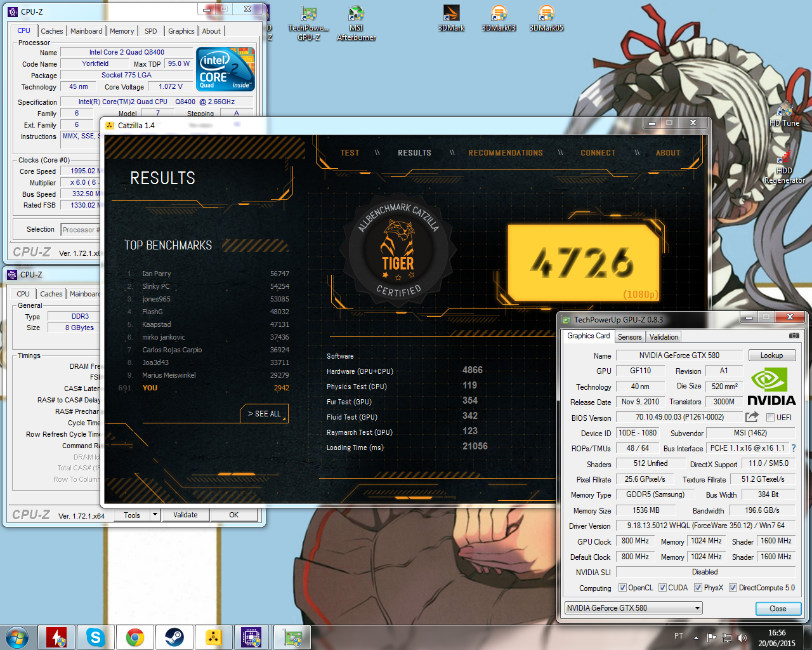
Task: Go to the TEST section in Catzilla
Action: click(350, 153)
